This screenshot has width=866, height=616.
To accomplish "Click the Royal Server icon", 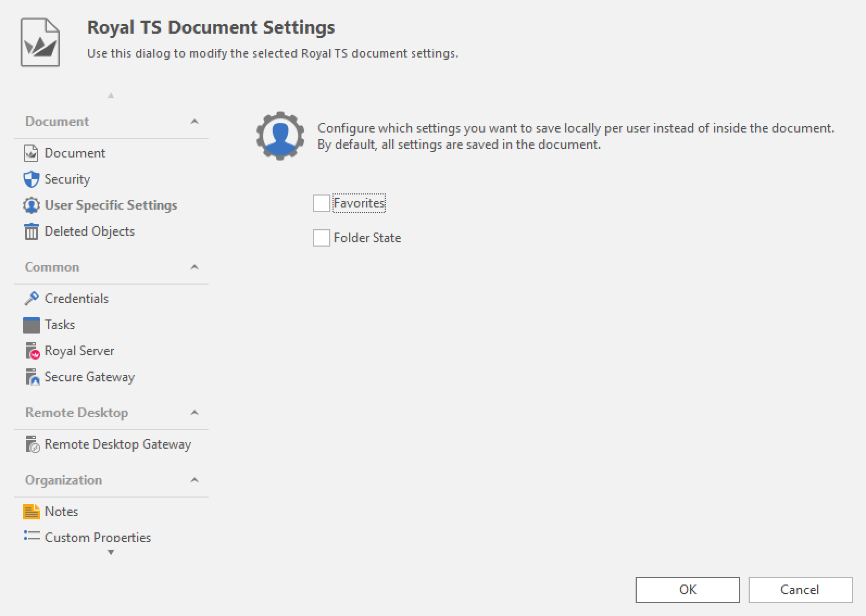I will coord(32,351).
